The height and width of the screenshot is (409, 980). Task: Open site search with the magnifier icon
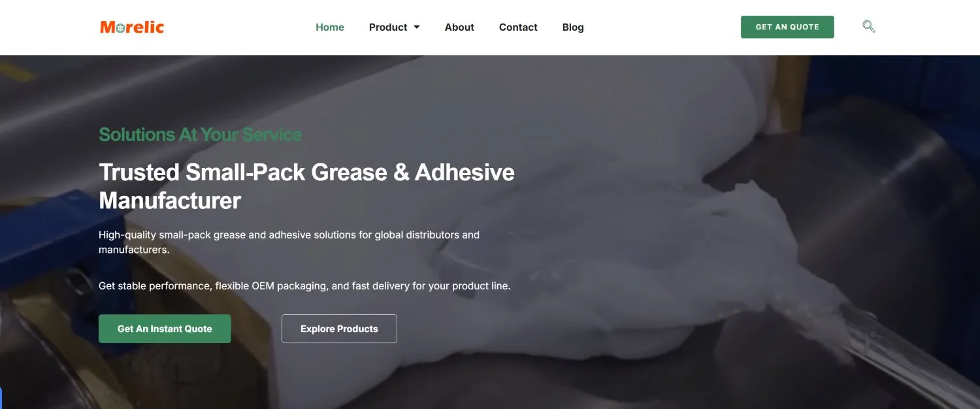(868, 27)
